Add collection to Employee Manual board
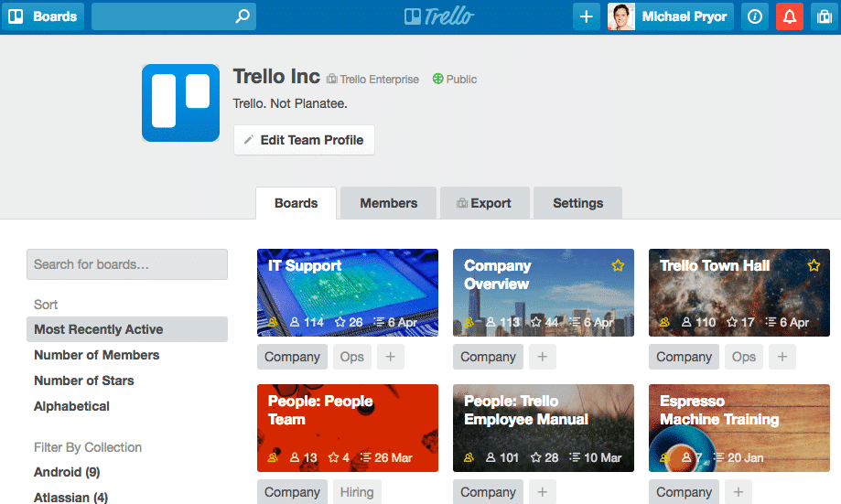Image resolution: width=841 pixels, height=504 pixels. click(543, 492)
